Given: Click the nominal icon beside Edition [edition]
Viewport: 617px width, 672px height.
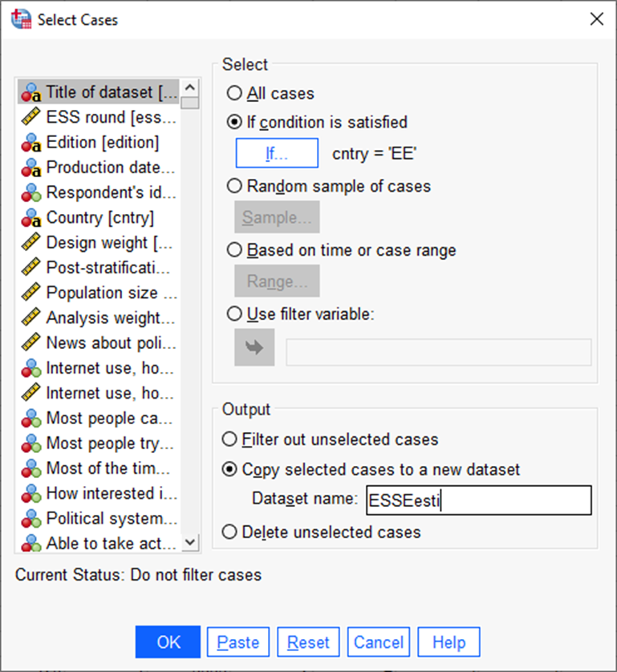Looking at the screenshot, I should 31,143.
